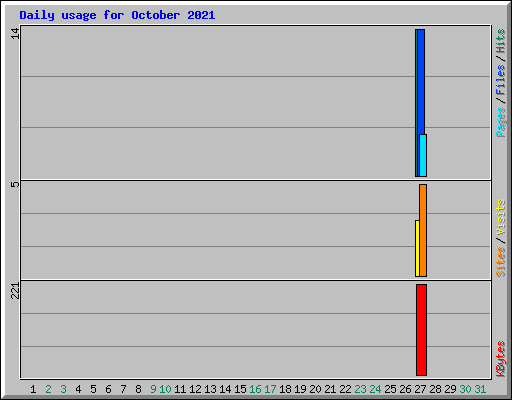Click day 9 on the x-axis
512x400 pixels.
pyautogui.click(x=153, y=389)
